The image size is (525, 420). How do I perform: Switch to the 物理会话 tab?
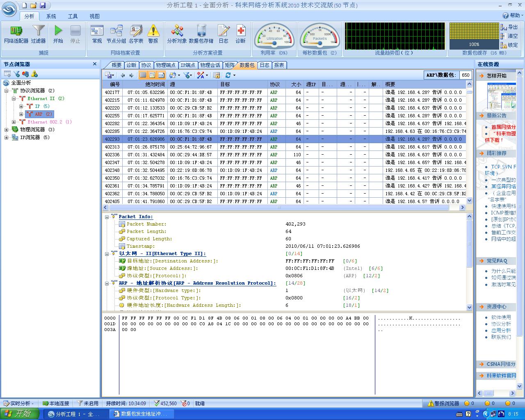pyautogui.click(x=210, y=65)
